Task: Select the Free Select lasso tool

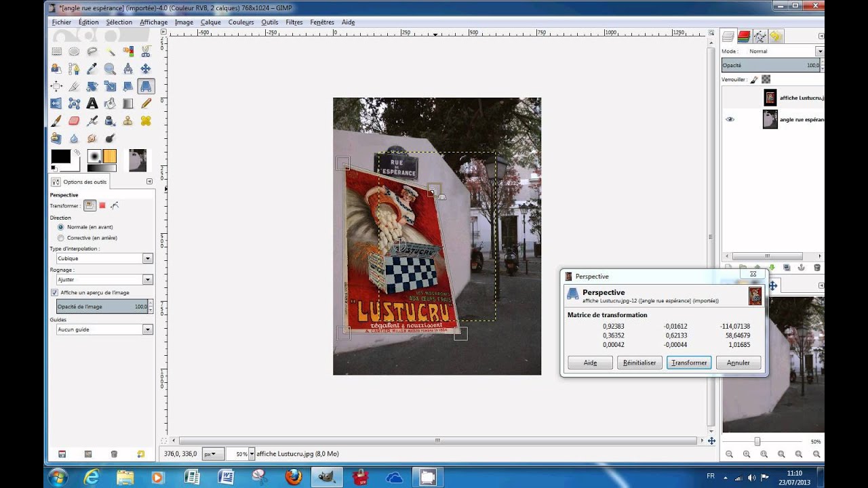Action: pyautogui.click(x=92, y=51)
